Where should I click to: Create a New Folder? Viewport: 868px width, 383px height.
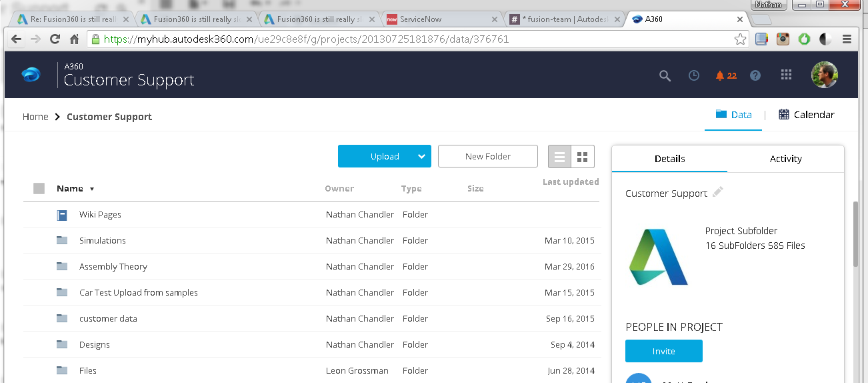tap(488, 156)
